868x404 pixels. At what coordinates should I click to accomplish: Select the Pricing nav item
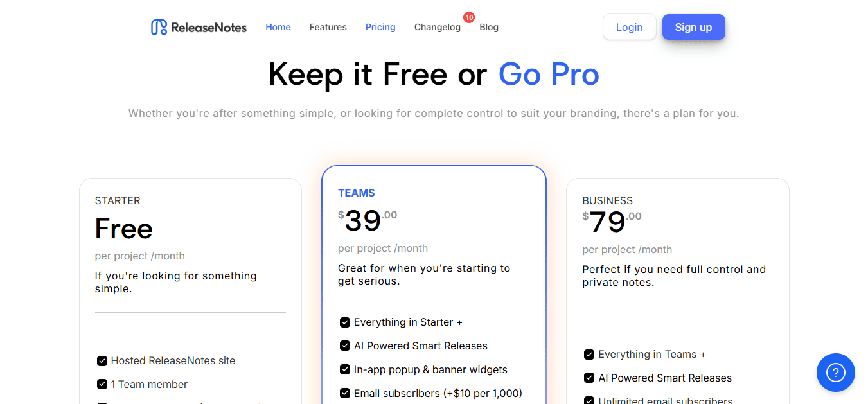pyautogui.click(x=380, y=27)
